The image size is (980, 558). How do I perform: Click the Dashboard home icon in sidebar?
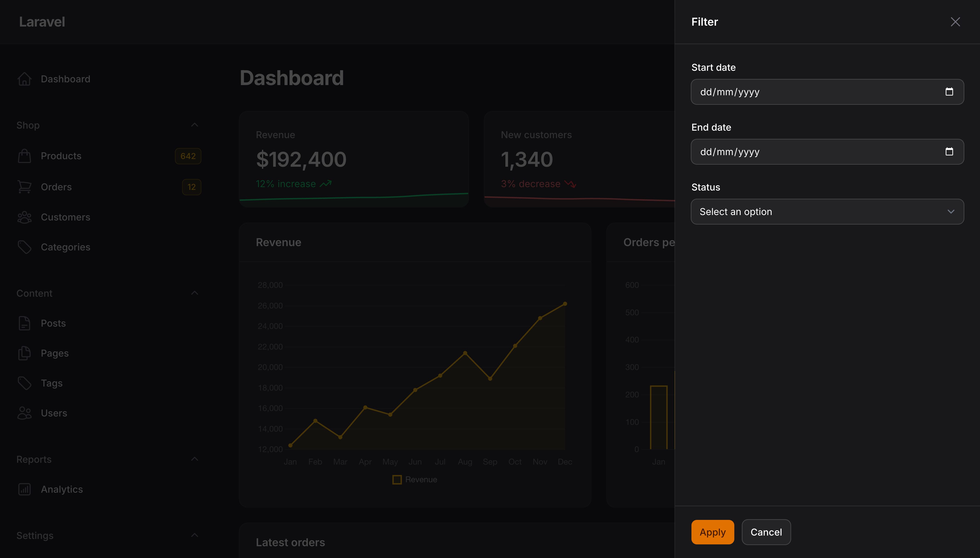coord(24,79)
